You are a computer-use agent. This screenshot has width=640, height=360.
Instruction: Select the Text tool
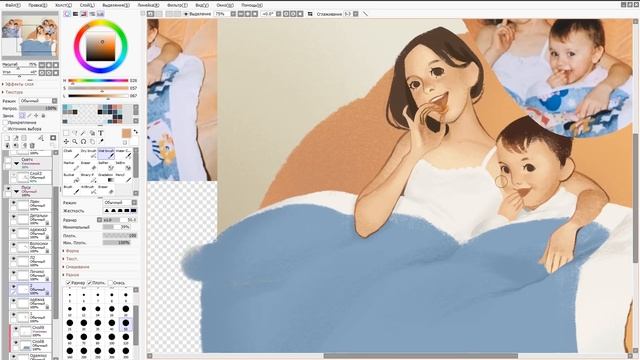(101, 133)
